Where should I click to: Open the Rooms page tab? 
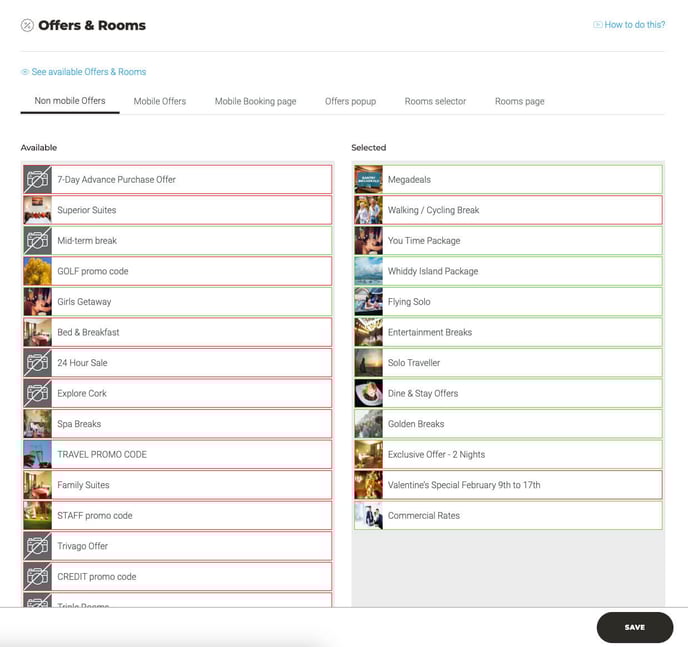point(519,101)
